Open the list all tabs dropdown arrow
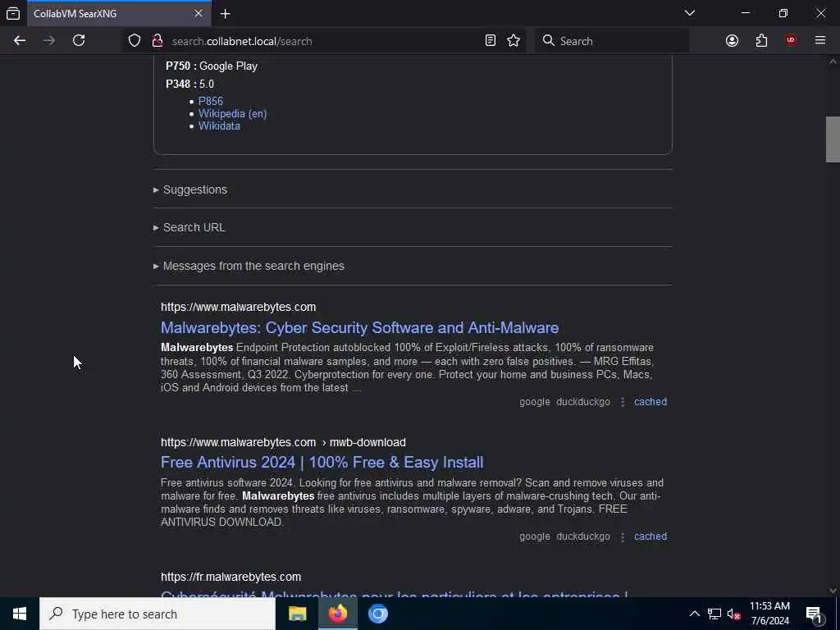The height and width of the screenshot is (630, 840). tap(690, 13)
